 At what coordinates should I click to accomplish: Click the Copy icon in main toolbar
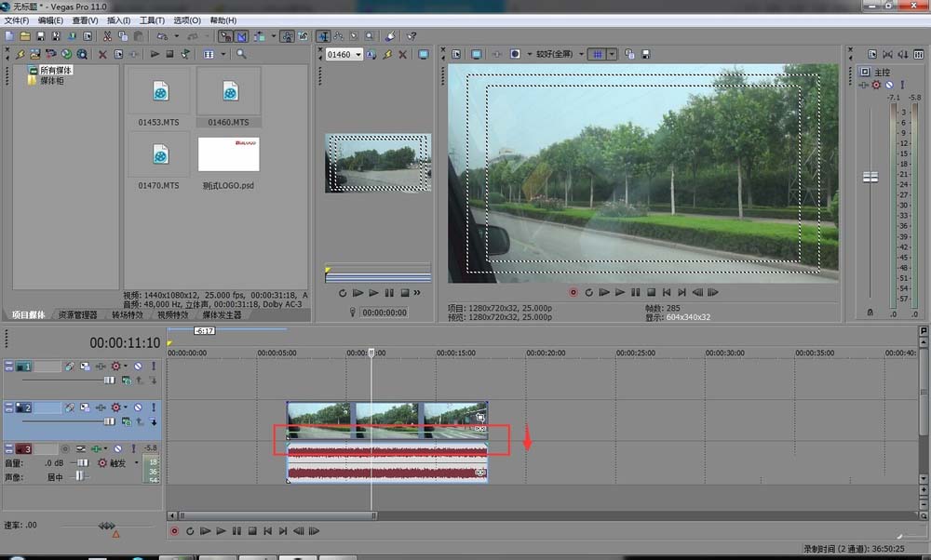pyautogui.click(x=123, y=36)
